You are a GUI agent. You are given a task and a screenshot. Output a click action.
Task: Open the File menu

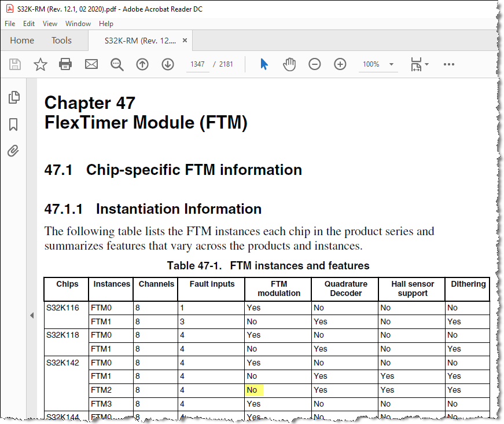tap(10, 24)
